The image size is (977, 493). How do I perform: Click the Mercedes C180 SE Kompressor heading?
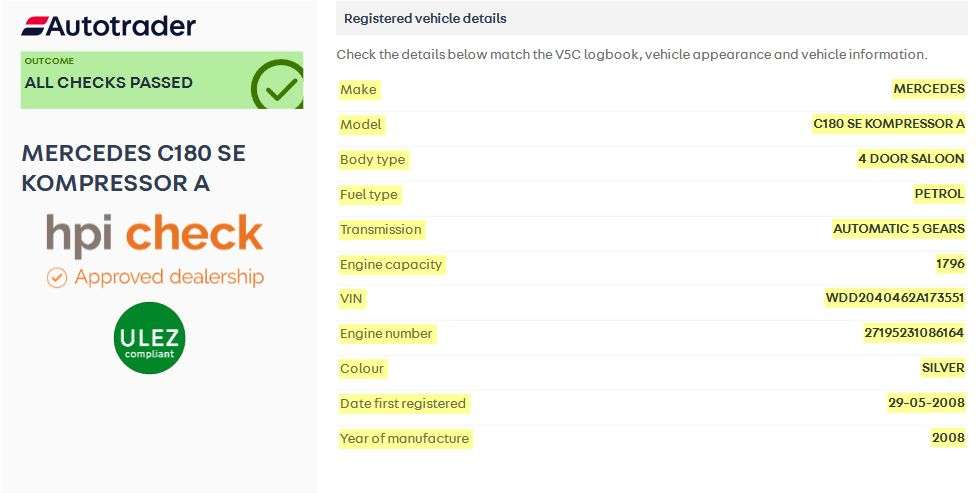133,168
